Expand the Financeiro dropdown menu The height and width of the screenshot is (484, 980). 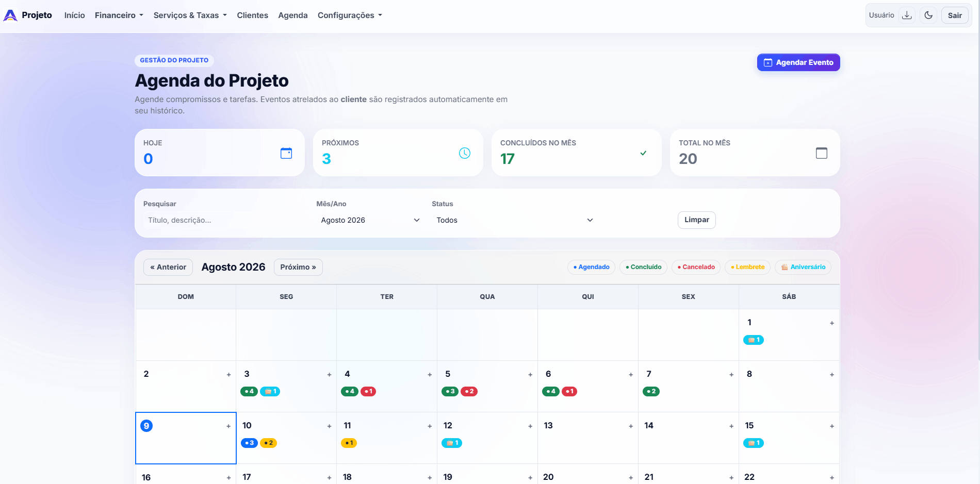pyautogui.click(x=119, y=15)
